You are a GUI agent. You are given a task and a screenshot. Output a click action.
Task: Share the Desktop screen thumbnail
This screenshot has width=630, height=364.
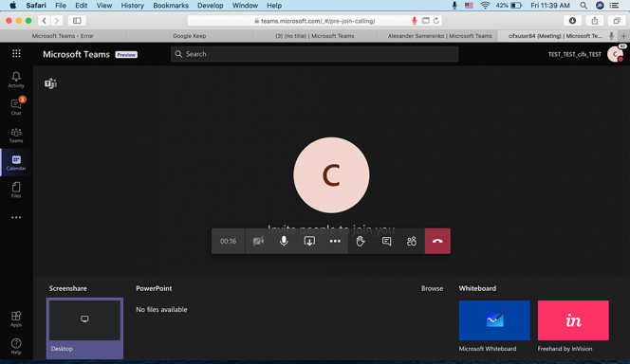84,328
